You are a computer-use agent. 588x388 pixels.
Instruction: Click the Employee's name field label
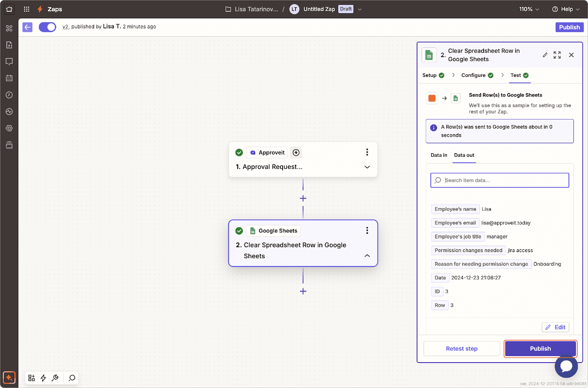pyautogui.click(x=455, y=209)
